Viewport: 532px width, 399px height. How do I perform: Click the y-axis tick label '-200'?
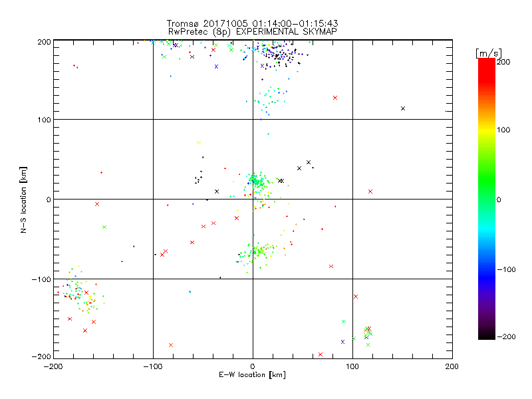(41, 356)
